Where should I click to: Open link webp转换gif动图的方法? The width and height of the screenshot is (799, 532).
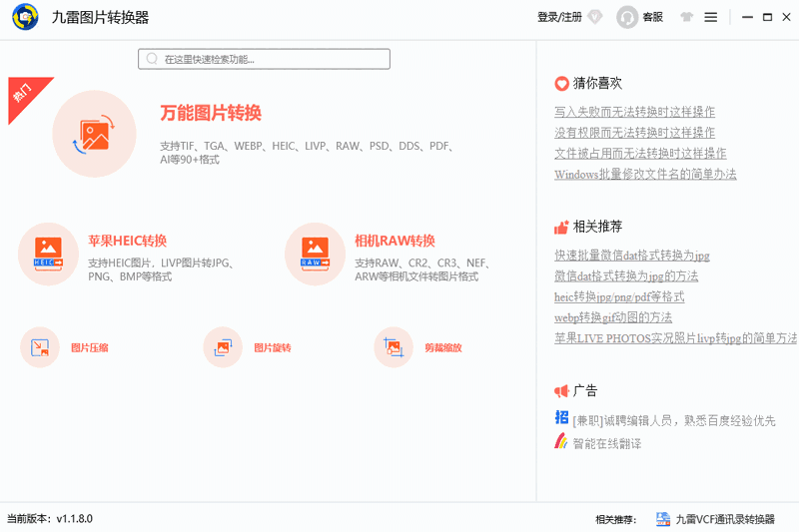tap(613, 317)
